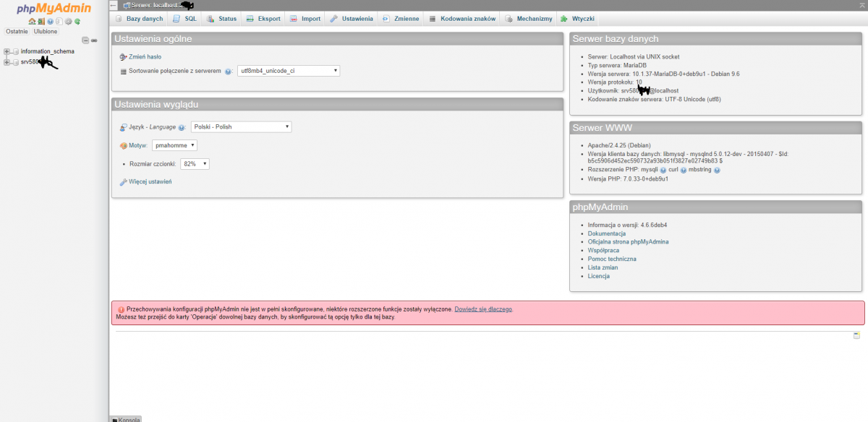This screenshot has height=422, width=868.
Task: Open the utf8mb4_unicode_ci collation dropdown
Action: 289,71
